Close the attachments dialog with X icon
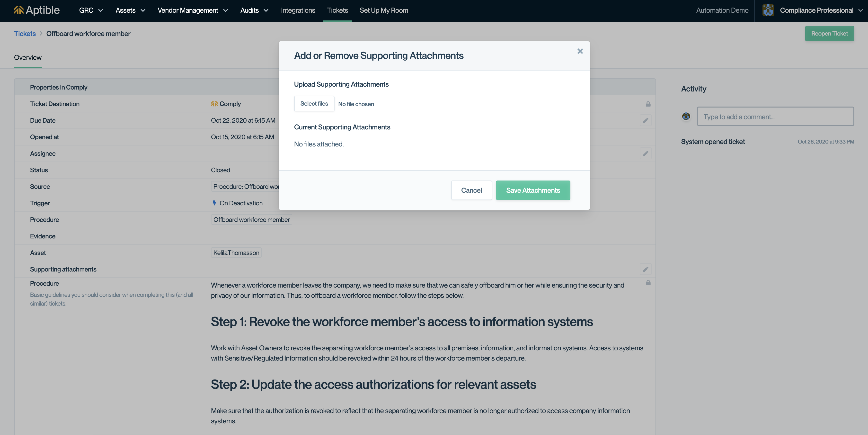This screenshot has height=435, width=868. [x=580, y=51]
